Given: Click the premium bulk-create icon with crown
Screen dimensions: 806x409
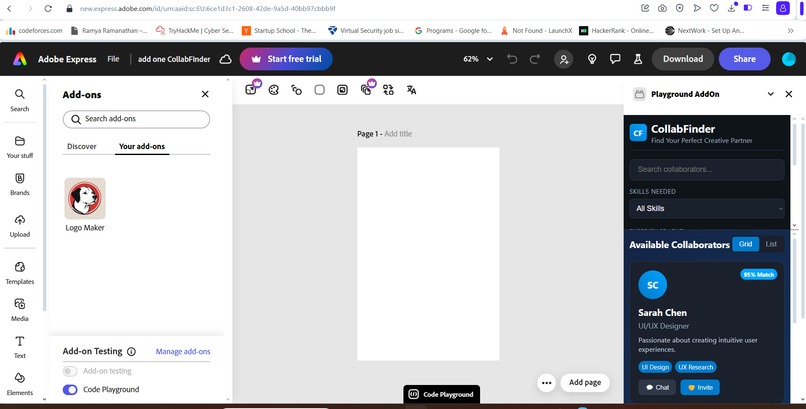Looking at the screenshot, I should 367,89.
